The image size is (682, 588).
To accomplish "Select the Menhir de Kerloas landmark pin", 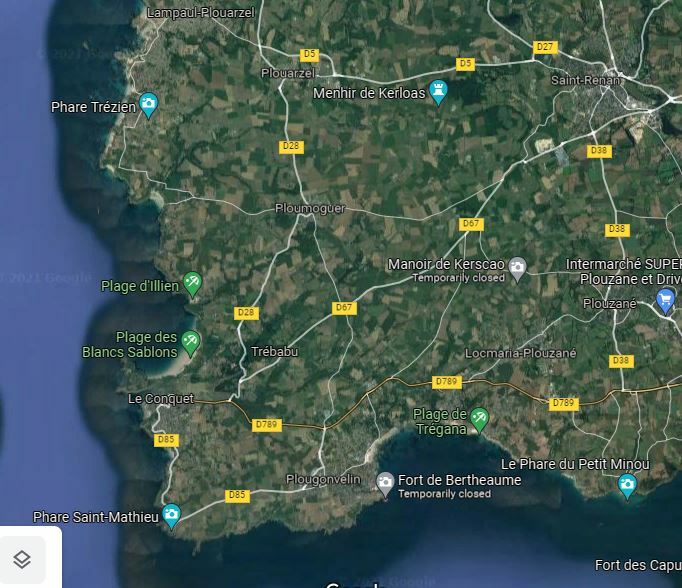I will pyautogui.click(x=438, y=92).
